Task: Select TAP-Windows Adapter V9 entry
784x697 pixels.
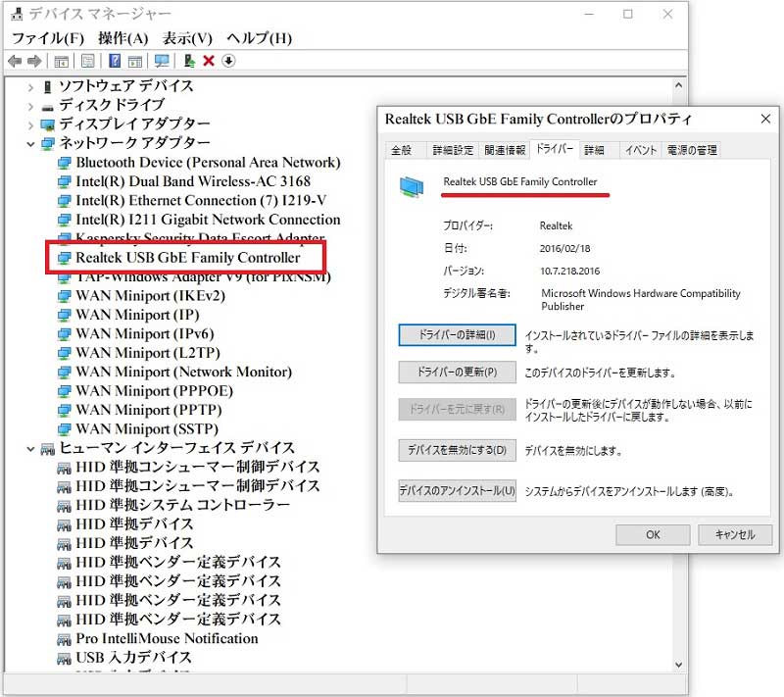Action: [203, 277]
